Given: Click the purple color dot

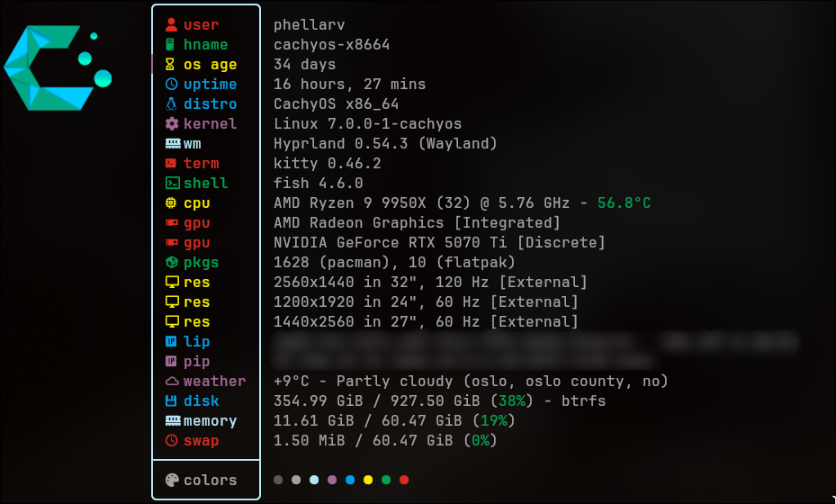Looking at the screenshot, I should click(x=332, y=480).
